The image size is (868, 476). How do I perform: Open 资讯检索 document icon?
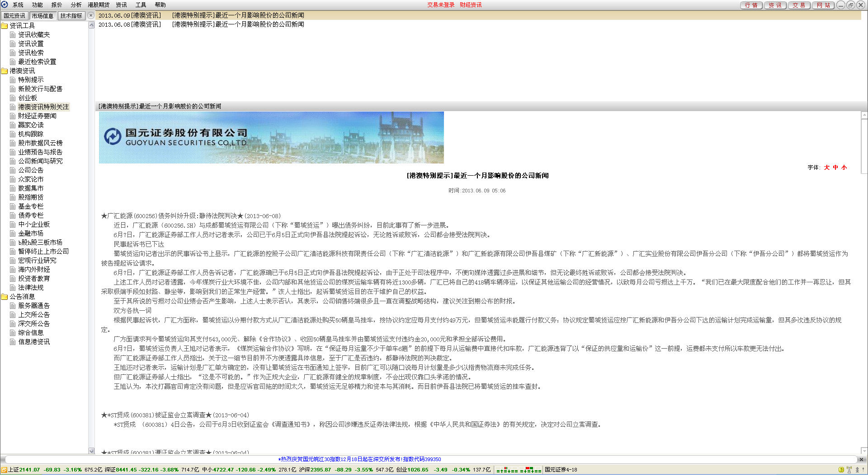click(x=13, y=53)
